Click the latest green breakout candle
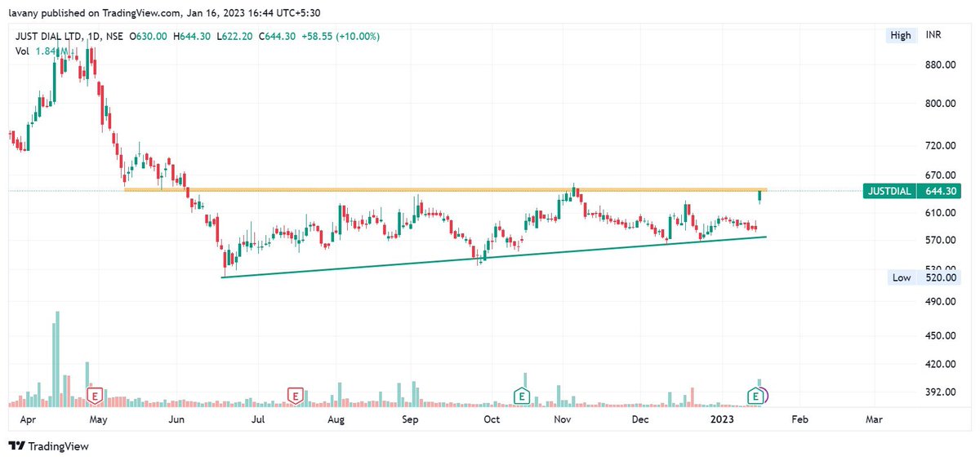This screenshot has width=980, height=461. [760, 196]
